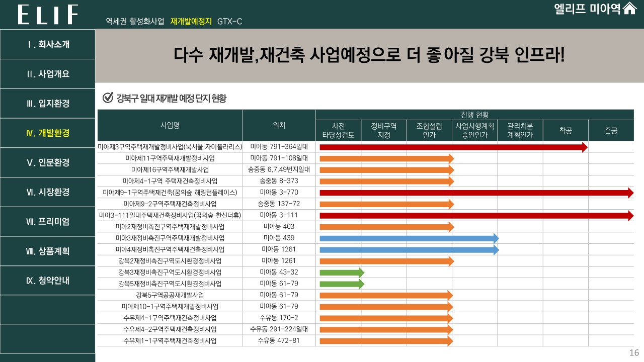Viewport: 644px width, 362px height.
Task: Click the green progress arrow for 강북3재정비촉진구역 row
Action: 342,273
